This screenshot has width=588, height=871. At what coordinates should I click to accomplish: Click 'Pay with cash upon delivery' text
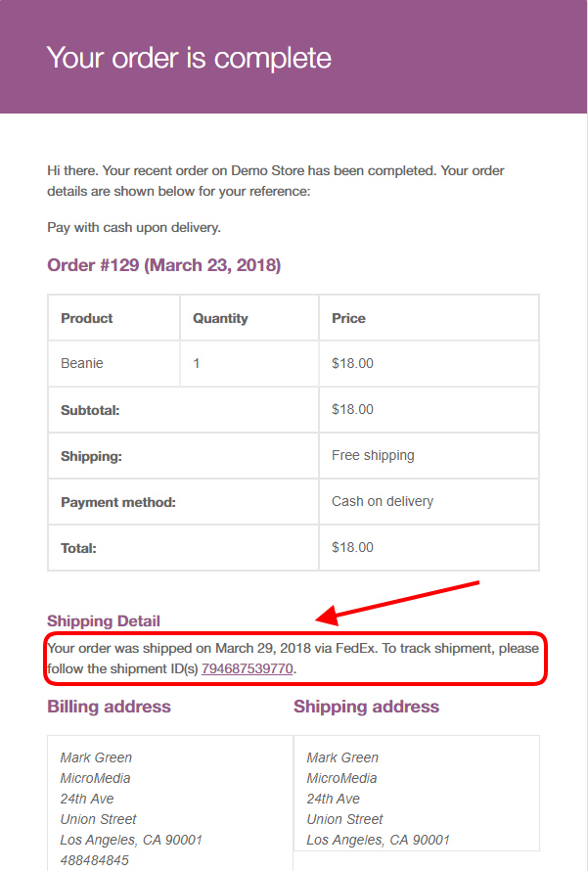(x=134, y=227)
